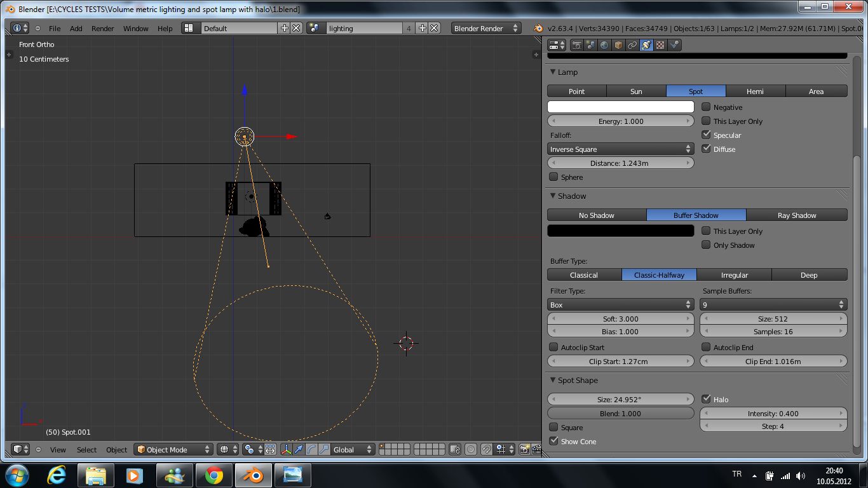Switch lamp type to Point
The height and width of the screenshot is (488, 868).
pos(576,91)
